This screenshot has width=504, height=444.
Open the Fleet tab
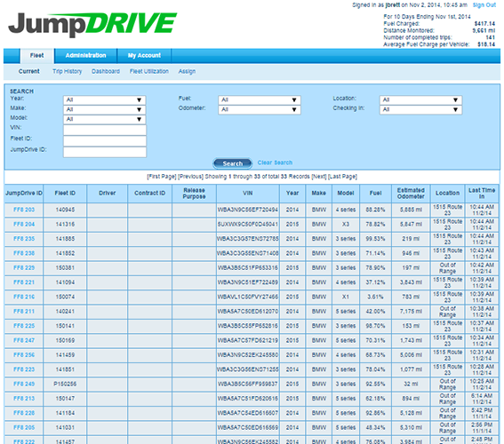[37, 56]
